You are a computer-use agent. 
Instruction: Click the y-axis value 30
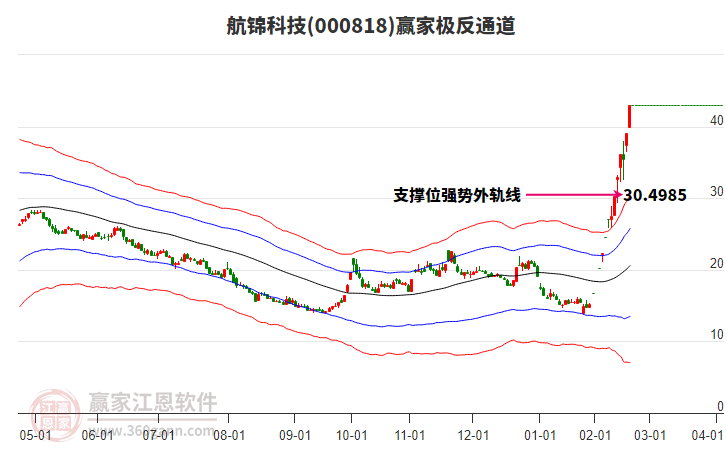[717, 192]
